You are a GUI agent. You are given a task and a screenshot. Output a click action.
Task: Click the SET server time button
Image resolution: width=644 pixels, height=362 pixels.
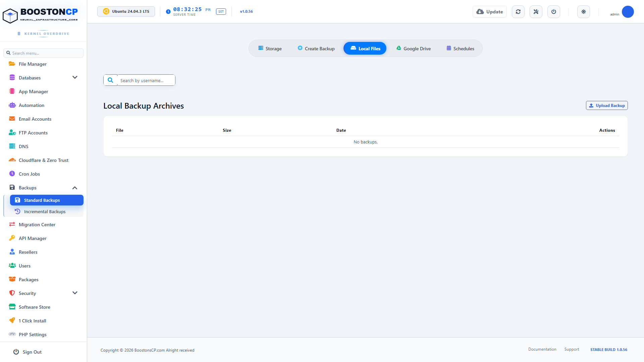(221, 12)
